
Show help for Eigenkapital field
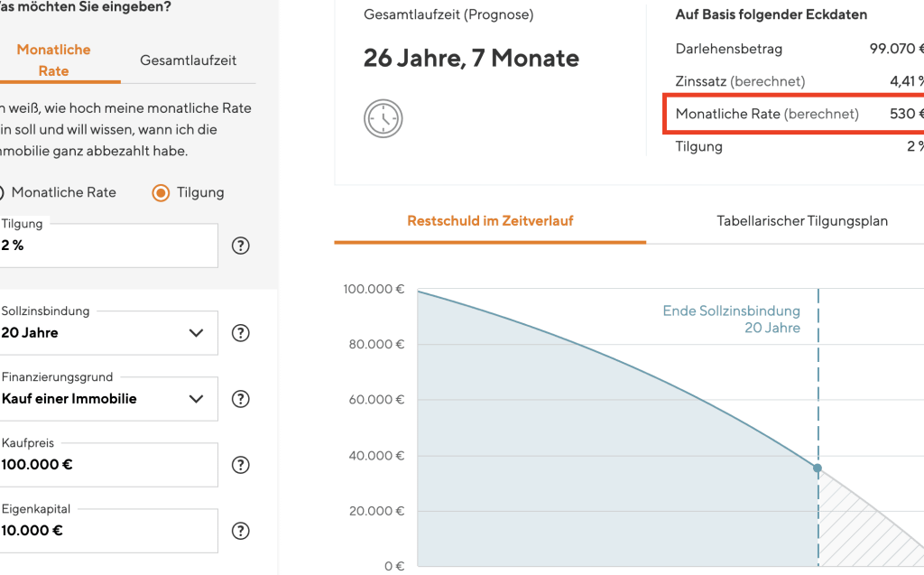pos(240,531)
